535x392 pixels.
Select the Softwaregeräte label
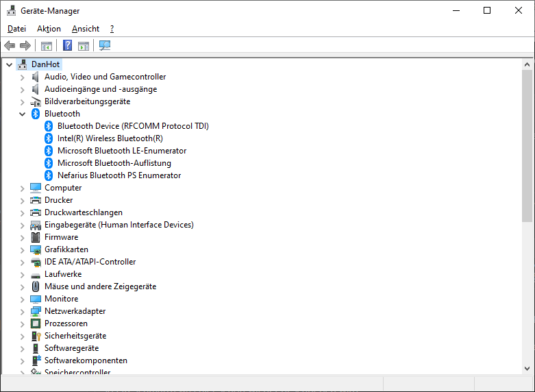[x=72, y=348]
